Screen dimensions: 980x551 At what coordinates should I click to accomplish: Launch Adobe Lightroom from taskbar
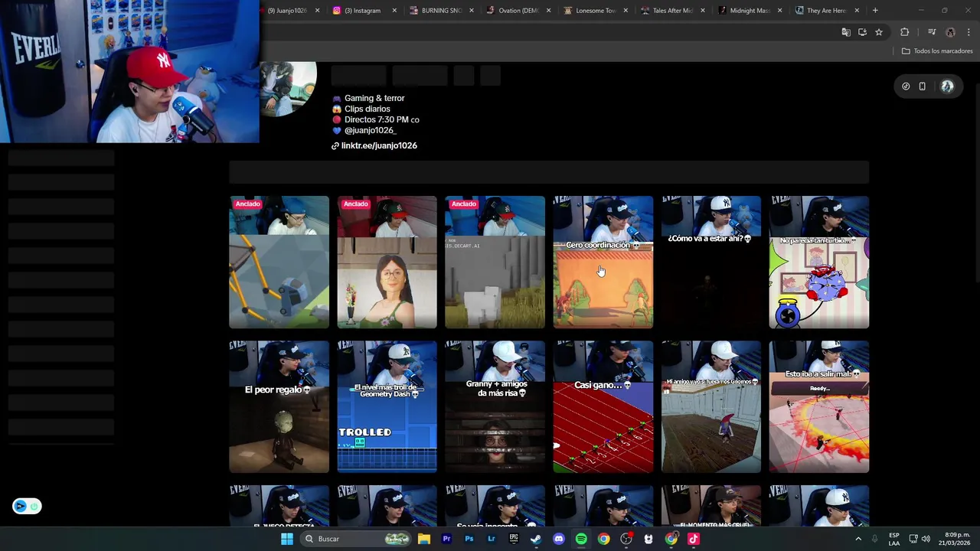tap(492, 539)
